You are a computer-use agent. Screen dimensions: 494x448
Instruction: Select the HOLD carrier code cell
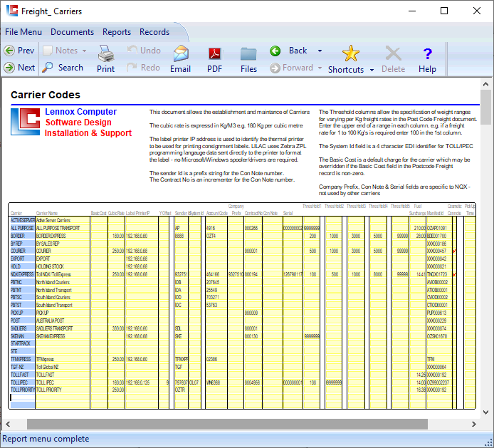pyautogui.click(x=22, y=266)
